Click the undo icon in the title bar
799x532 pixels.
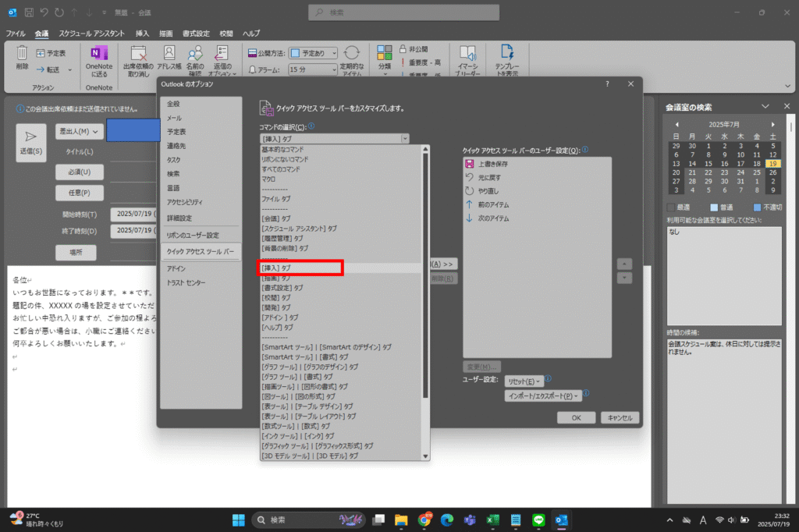click(44, 12)
